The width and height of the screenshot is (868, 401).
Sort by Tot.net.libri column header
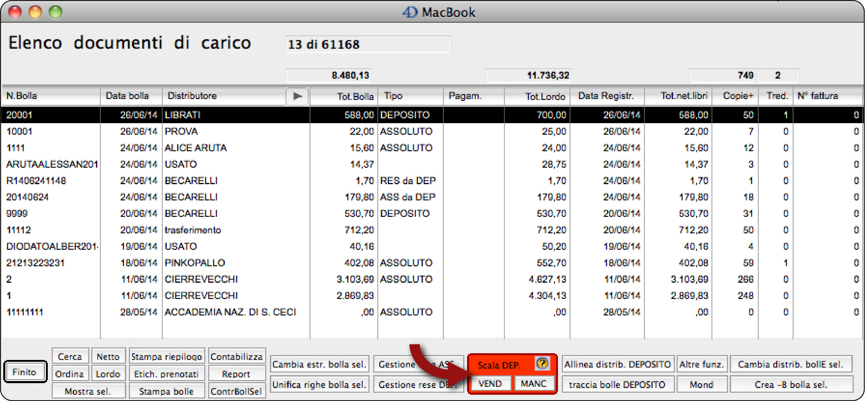[678, 96]
